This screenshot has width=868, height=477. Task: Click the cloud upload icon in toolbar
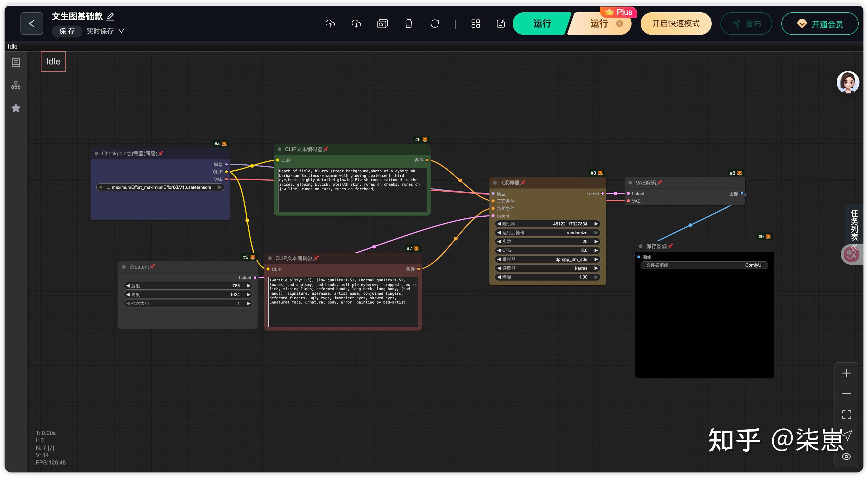330,24
